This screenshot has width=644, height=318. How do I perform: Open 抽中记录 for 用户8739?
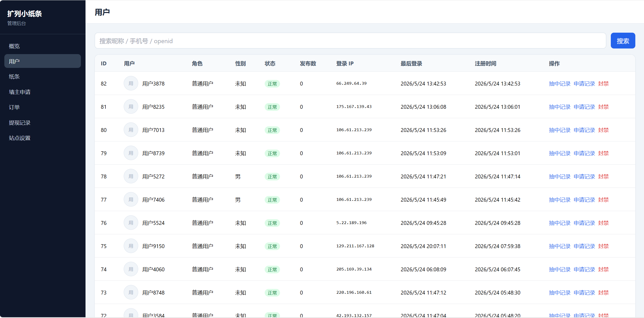coord(560,153)
